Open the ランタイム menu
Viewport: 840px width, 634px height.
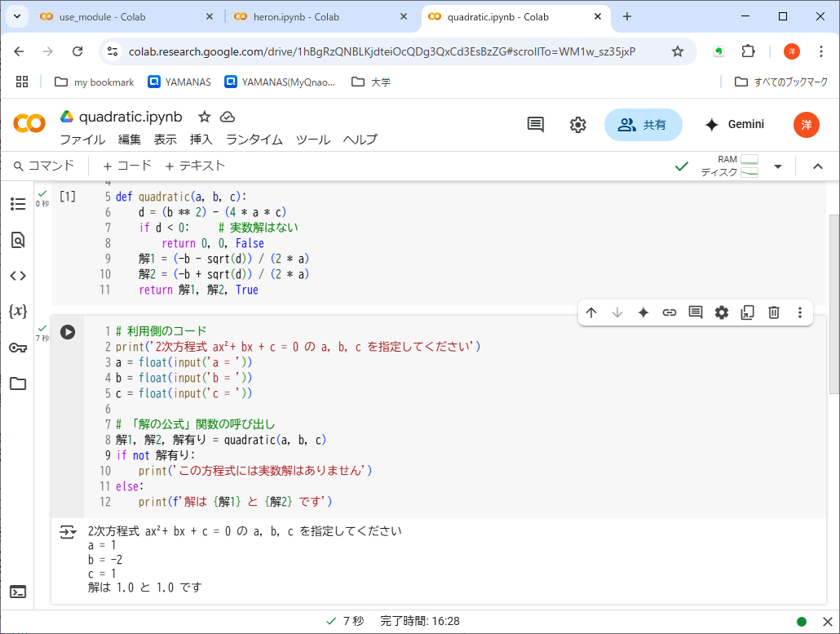point(254,140)
